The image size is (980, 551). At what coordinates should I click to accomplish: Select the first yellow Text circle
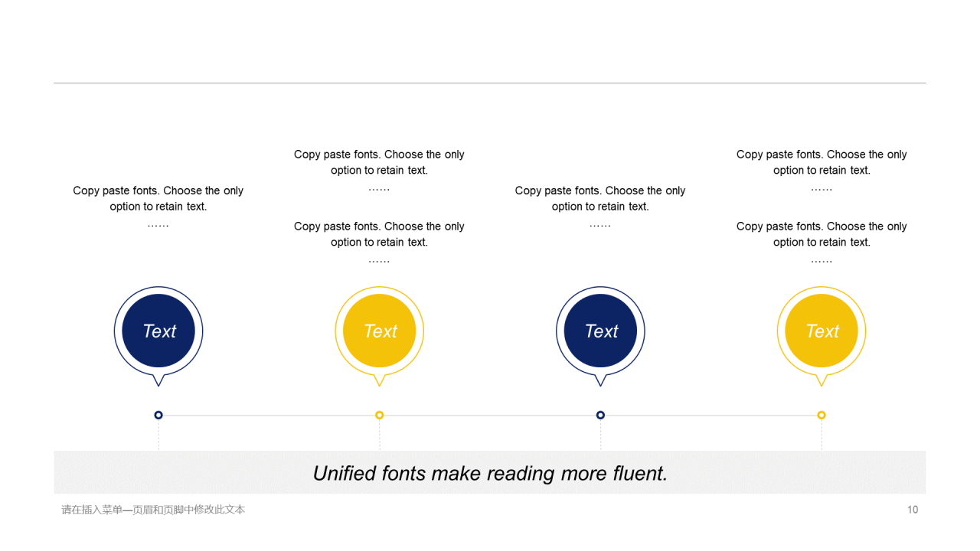(x=380, y=331)
